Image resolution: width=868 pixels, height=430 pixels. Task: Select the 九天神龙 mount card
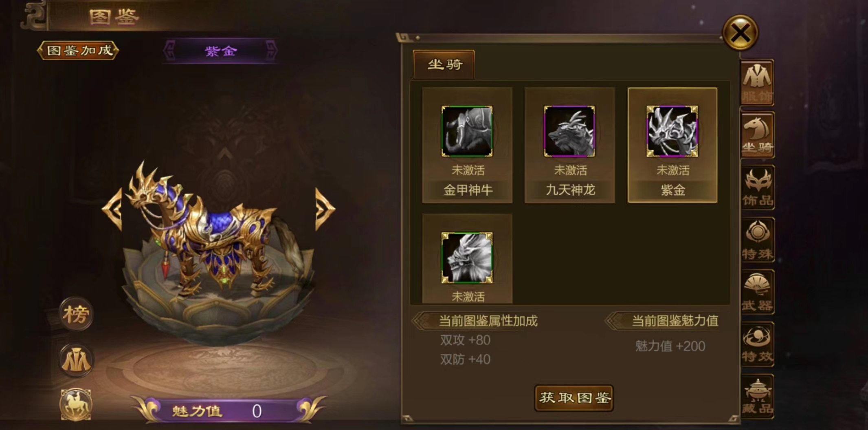tap(570, 145)
